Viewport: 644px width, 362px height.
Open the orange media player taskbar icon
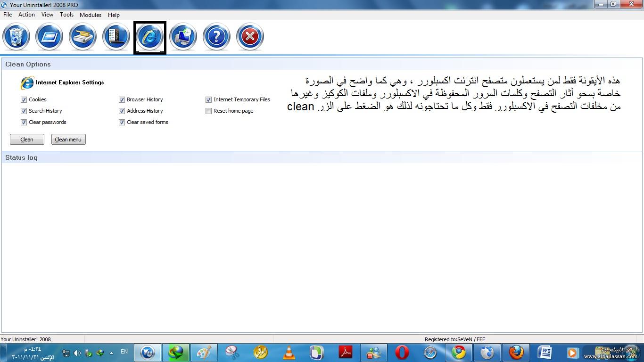point(572,352)
